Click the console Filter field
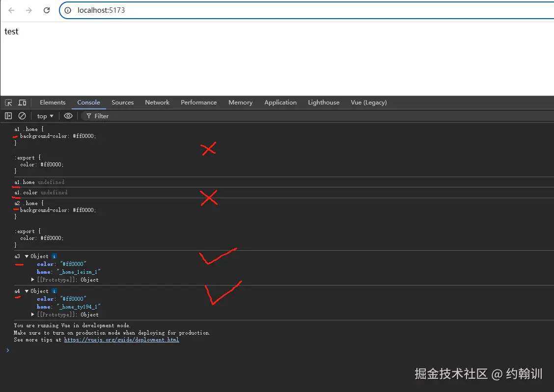This screenshot has width=554, height=392. (318, 116)
